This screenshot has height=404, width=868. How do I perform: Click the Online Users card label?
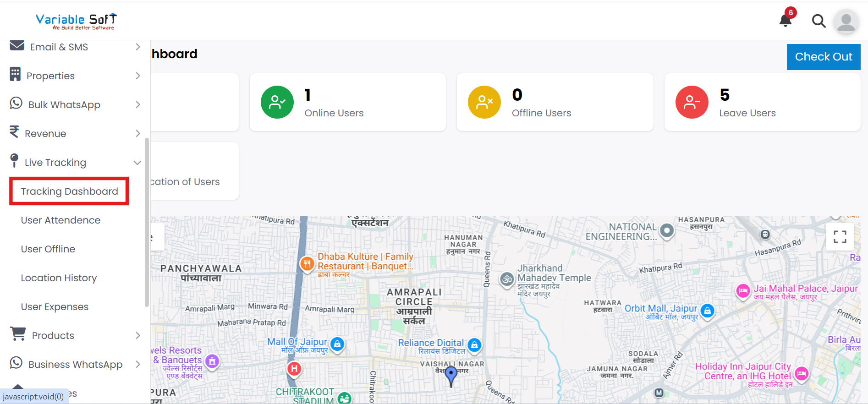pyautogui.click(x=334, y=113)
